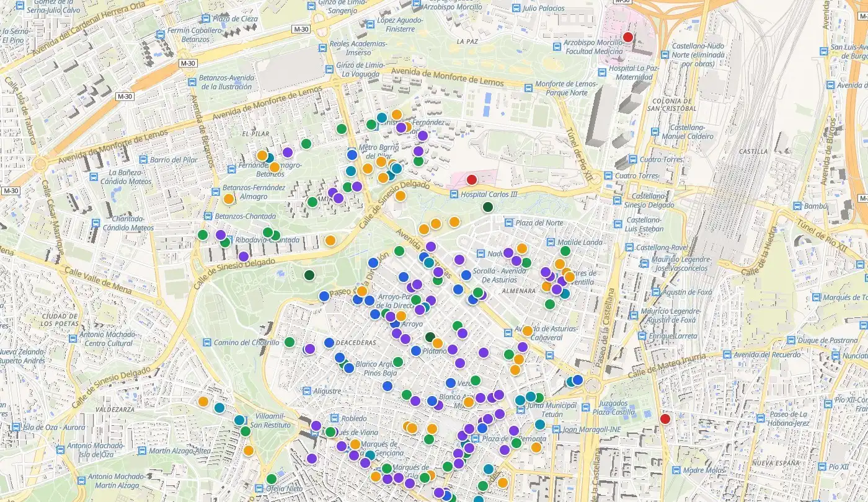868x502 pixels.
Task: Select the Bambú bus stop icon
Action: [796, 206]
